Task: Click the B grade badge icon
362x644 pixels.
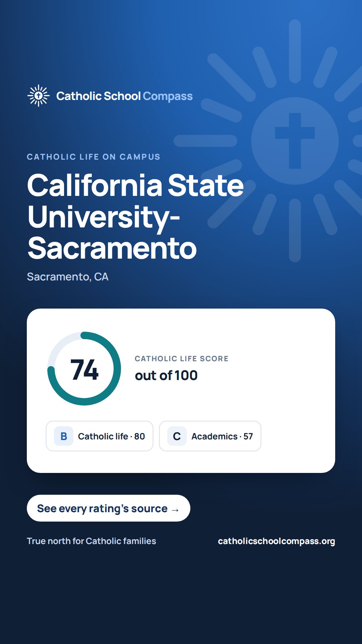Action: (x=64, y=436)
